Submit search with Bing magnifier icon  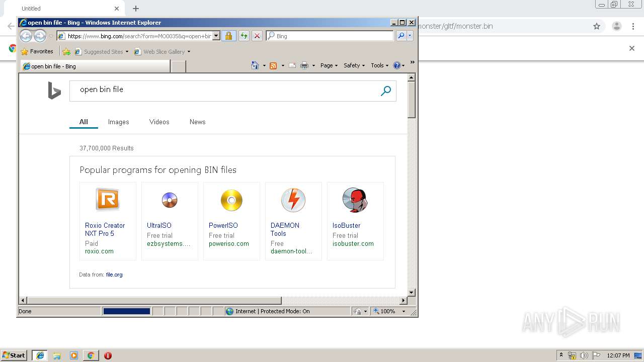coord(386,91)
